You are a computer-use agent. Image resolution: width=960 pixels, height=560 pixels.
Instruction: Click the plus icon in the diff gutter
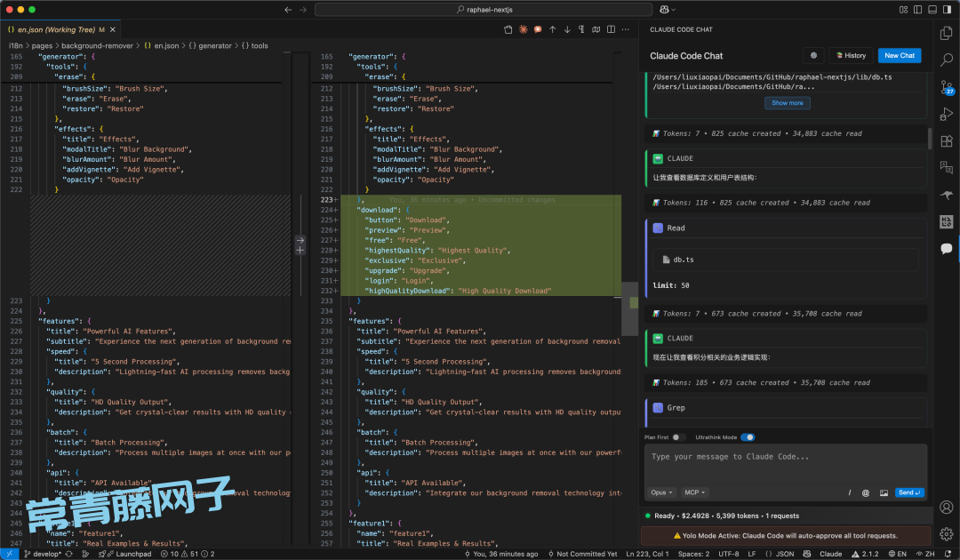300,251
